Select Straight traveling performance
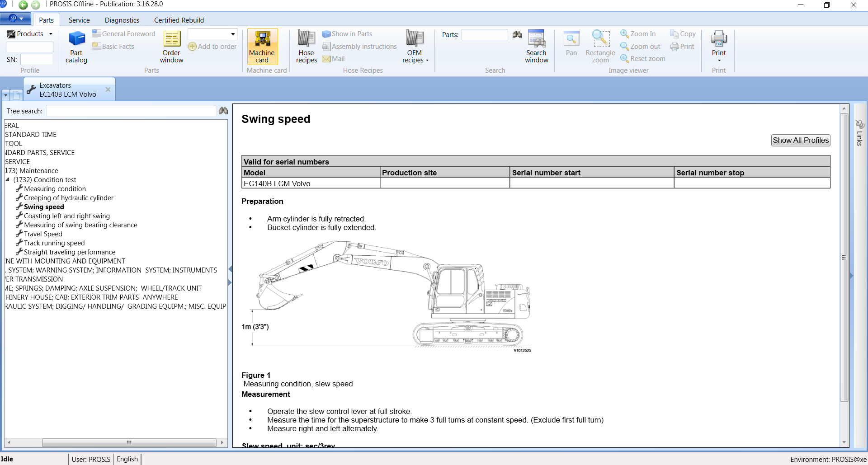Viewport: 868px width, 465px height. click(x=70, y=252)
